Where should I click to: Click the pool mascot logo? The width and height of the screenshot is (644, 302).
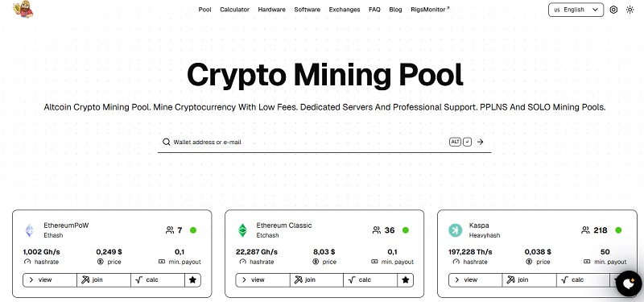point(23,10)
